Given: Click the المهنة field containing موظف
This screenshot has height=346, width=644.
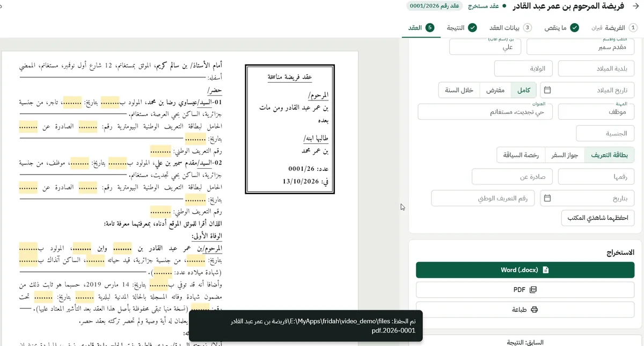Looking at the screenshot, I should (597, 112).
